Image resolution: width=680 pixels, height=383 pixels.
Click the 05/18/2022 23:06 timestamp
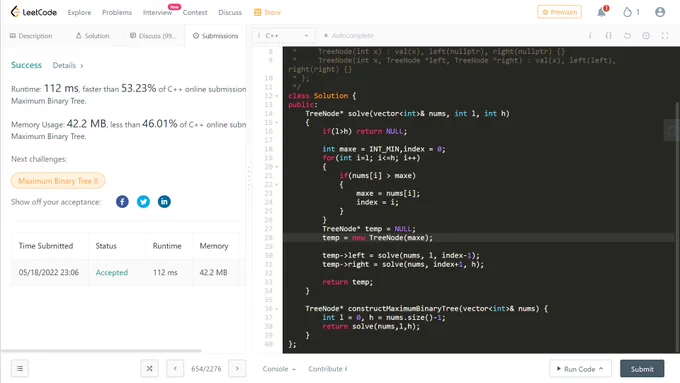pyautogui.click(x=49, y=272)
